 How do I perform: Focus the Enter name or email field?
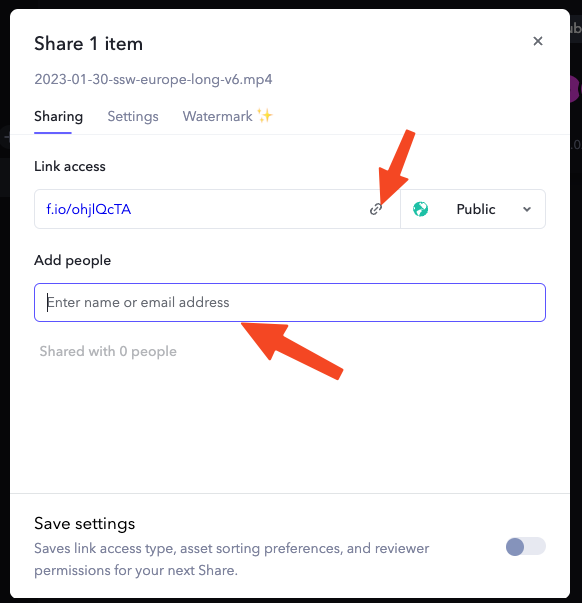click(290, 302)
